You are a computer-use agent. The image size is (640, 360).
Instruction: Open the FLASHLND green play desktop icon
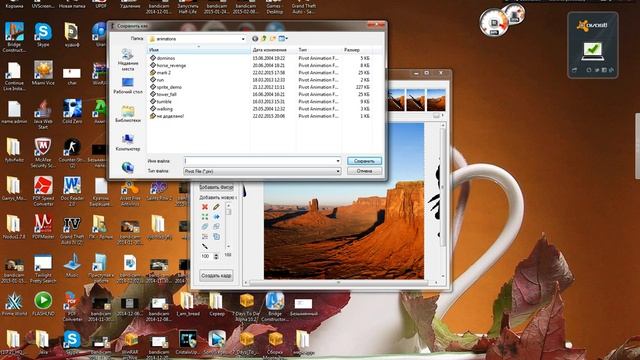tap(43, 304)
